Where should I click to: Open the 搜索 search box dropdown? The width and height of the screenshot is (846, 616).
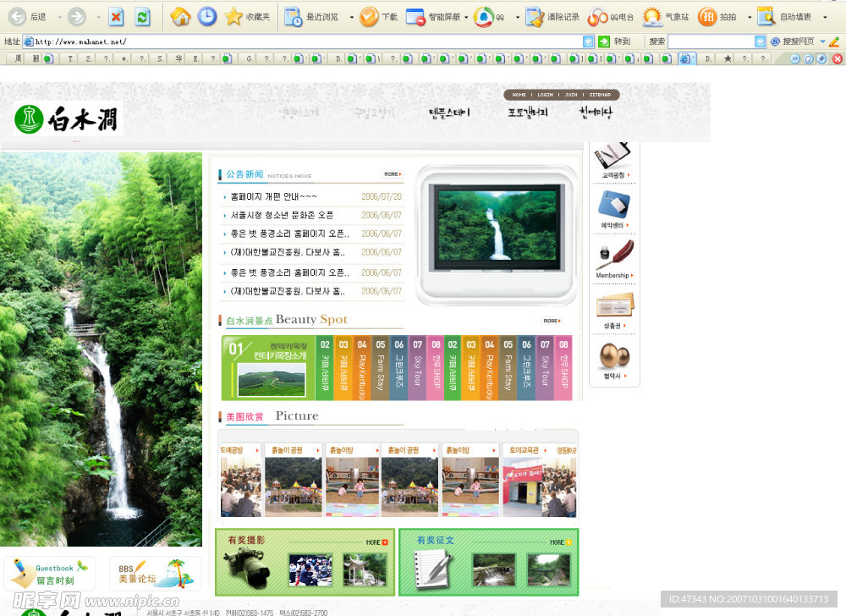[x=761, y=41]
